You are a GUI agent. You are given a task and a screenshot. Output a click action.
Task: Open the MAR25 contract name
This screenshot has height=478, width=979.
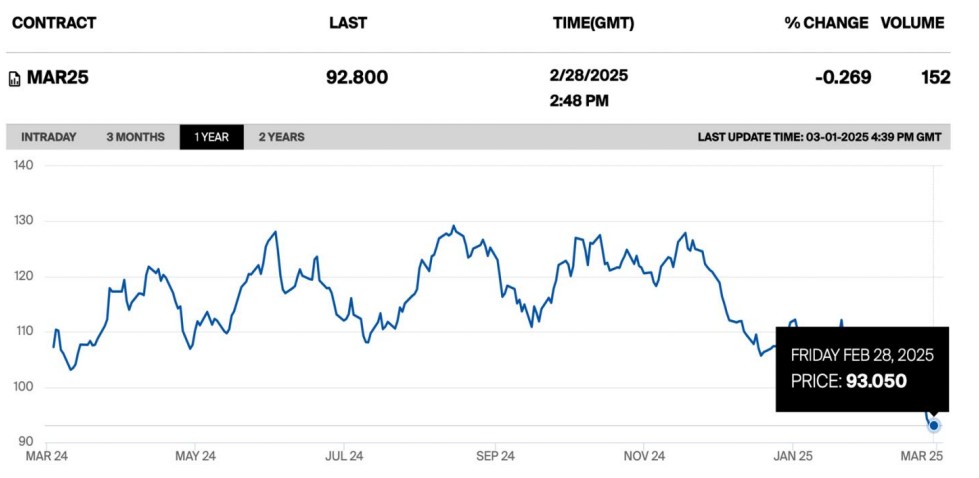pyautogui.click(x=58, y=77)
